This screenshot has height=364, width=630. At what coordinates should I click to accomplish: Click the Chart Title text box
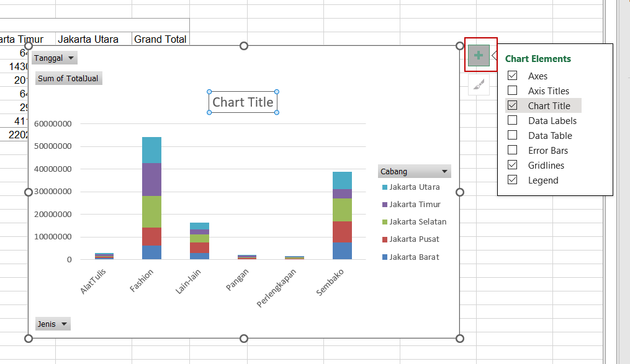pos(243,102)
